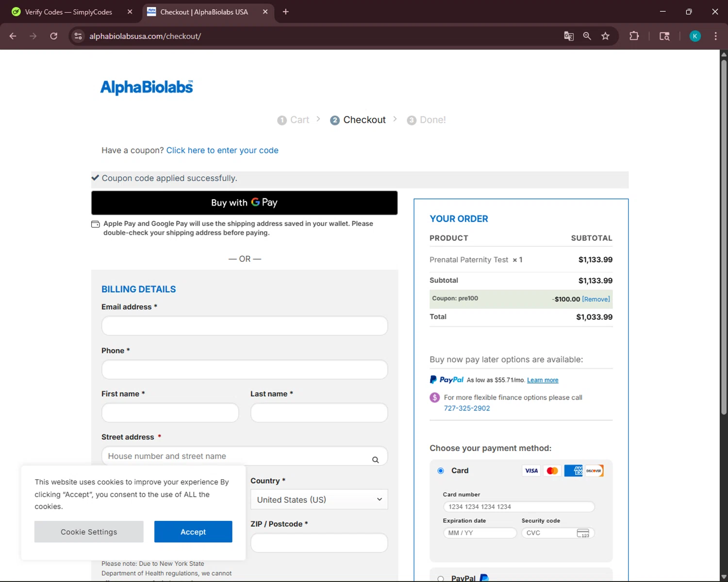Open Cookie Settings
728x582 pixels.
pos(89,532)
